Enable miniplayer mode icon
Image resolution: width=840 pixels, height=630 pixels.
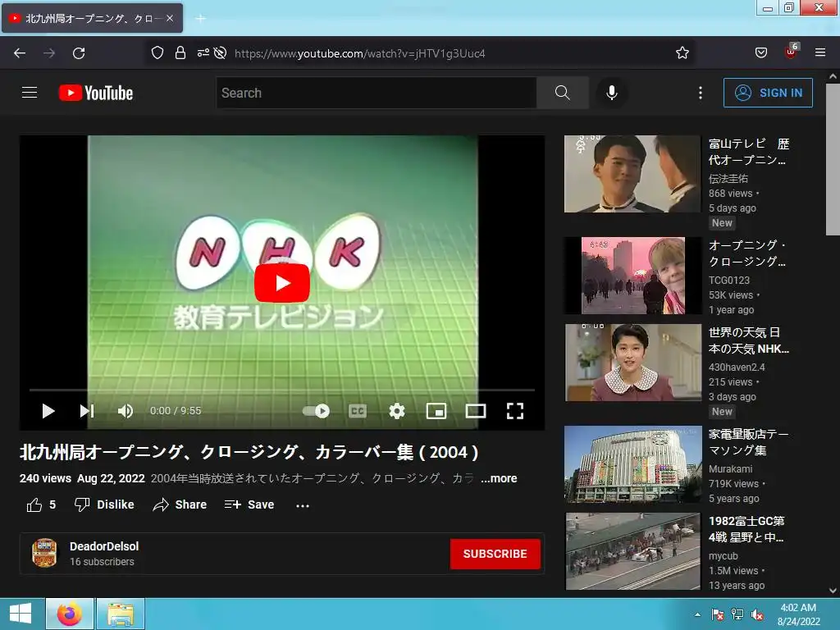pyautogui.click(x=436, y=411)
